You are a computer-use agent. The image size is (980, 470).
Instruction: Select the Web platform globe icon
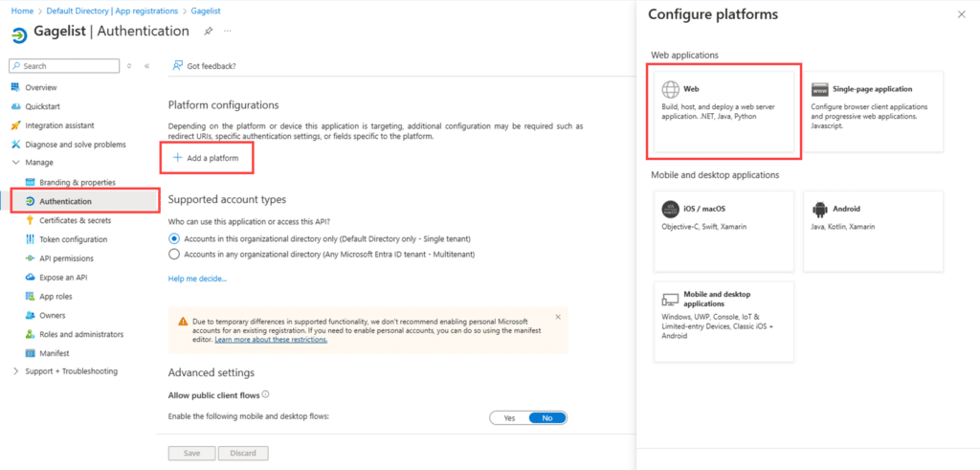point(669,89)
